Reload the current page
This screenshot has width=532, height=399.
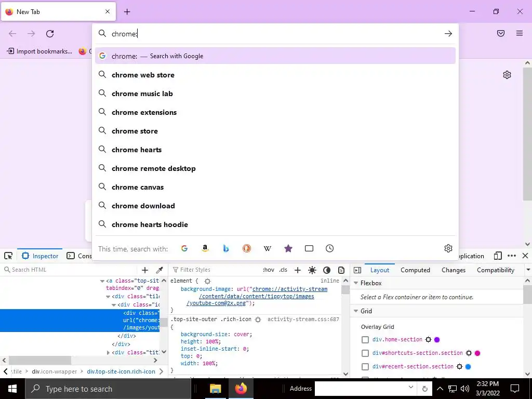click(x=50, y=34)
